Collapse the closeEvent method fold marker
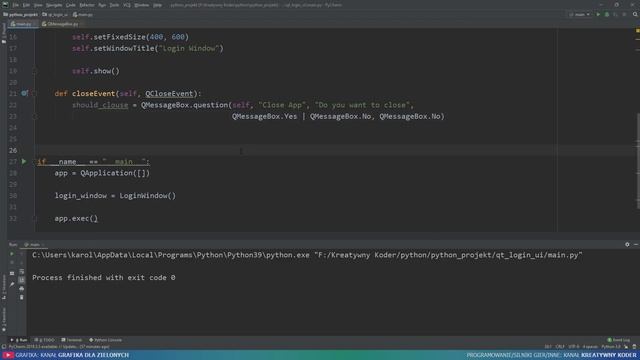640x360 pixels. coord(35,93)
